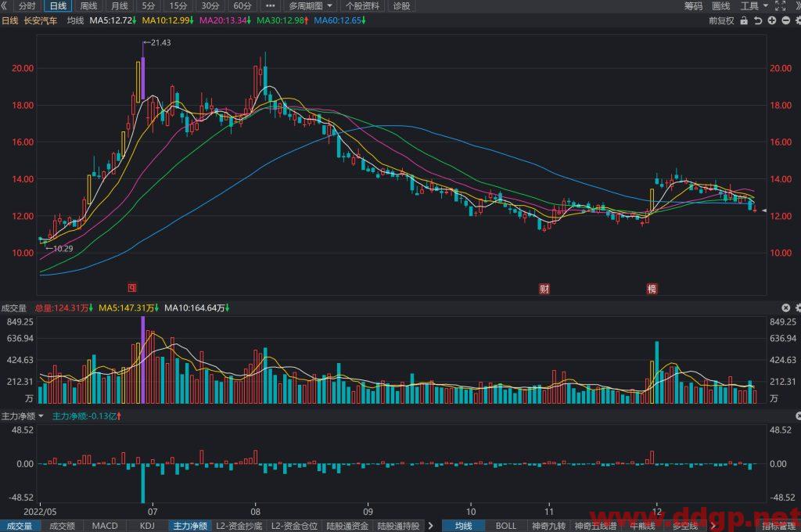The height and width of the screenshot is (532, 801).
Task: Switch to the KDJ indicator tab
Action: [147, 526]
